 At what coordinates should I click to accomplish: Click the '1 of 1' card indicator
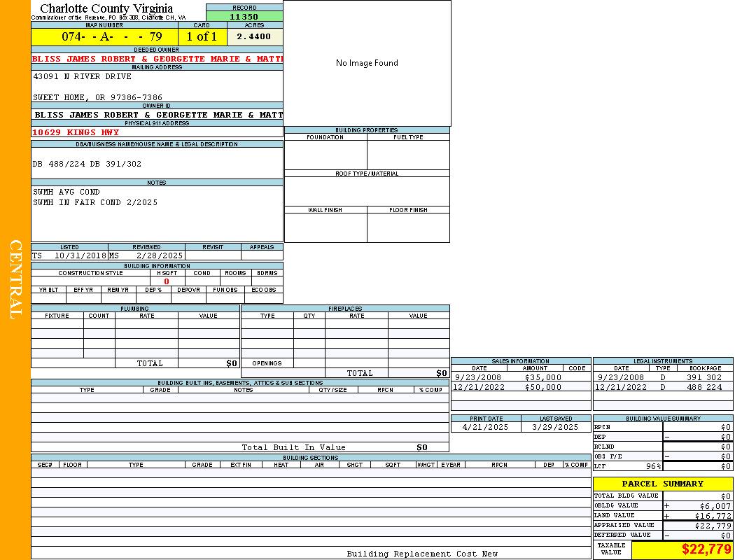pos(202,36)
